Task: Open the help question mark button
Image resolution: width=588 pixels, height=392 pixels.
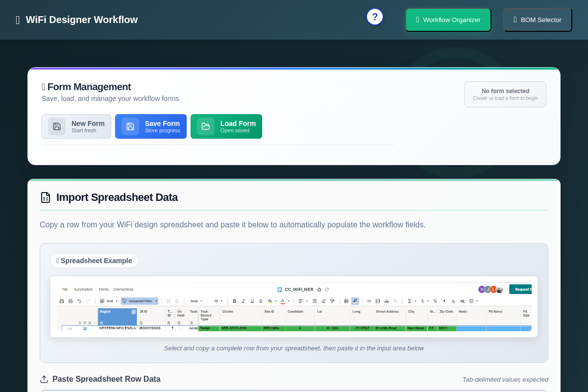Action: click(375, 17)
